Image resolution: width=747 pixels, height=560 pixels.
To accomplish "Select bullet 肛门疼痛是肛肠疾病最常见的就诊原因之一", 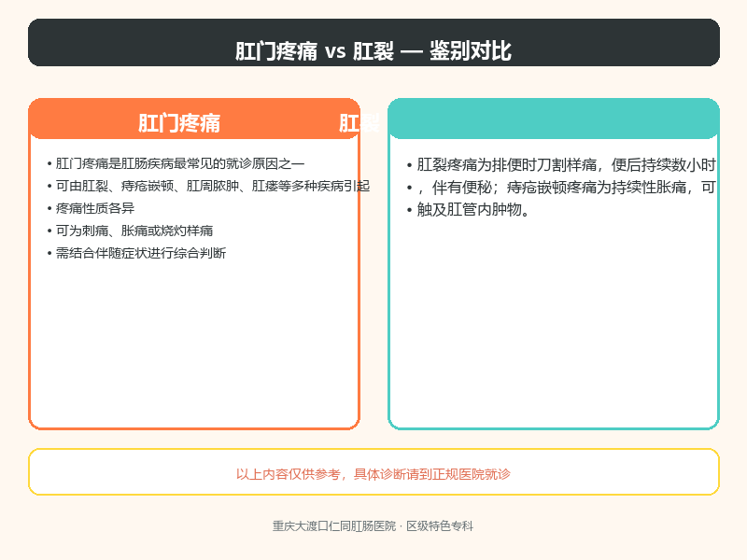I will [x=176, y=164].
